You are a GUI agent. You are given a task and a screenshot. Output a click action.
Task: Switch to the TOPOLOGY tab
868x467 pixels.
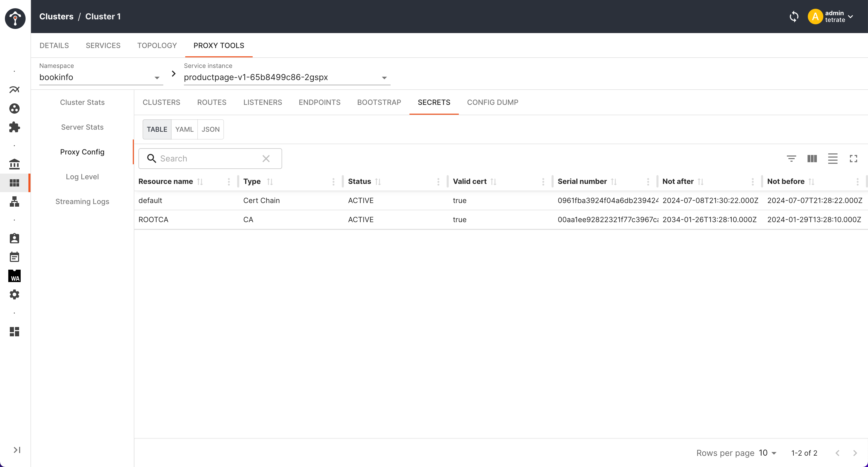click(x=157, y=45)
